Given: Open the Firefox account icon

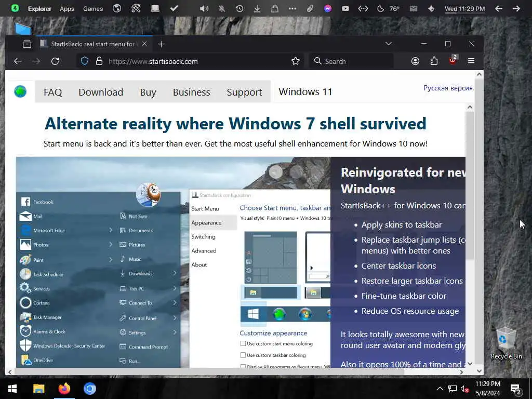Looking at the screenshot, I should point(415,61).
